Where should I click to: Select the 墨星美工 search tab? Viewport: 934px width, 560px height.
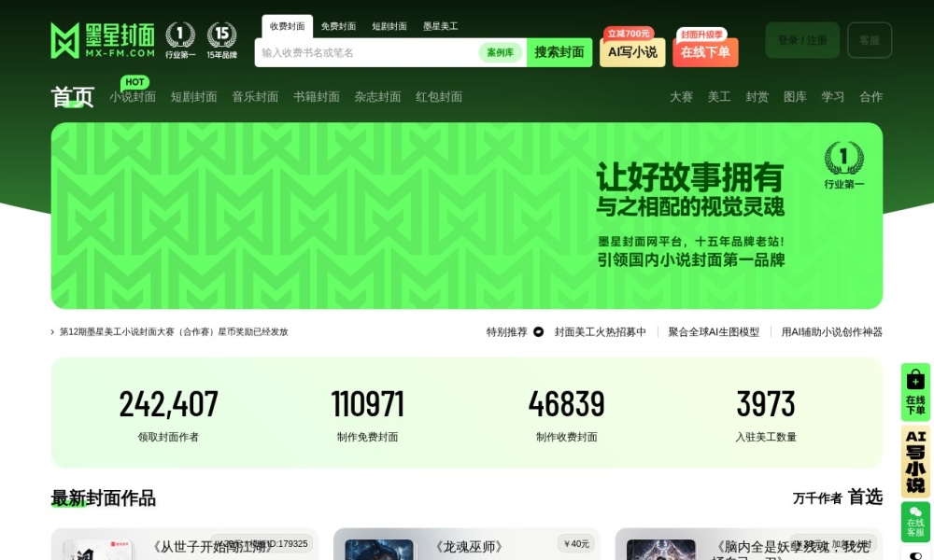[x=441, y=26]
